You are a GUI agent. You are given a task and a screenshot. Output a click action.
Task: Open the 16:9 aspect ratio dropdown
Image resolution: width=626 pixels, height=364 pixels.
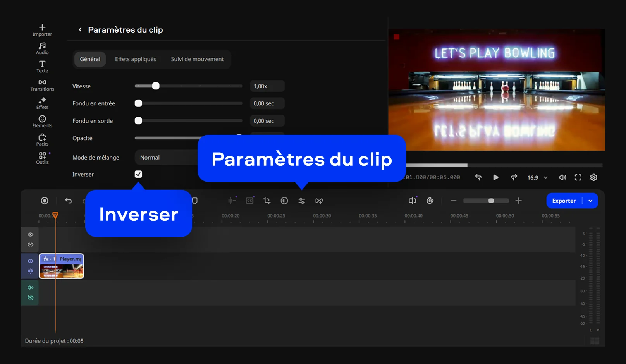[537, 177]
